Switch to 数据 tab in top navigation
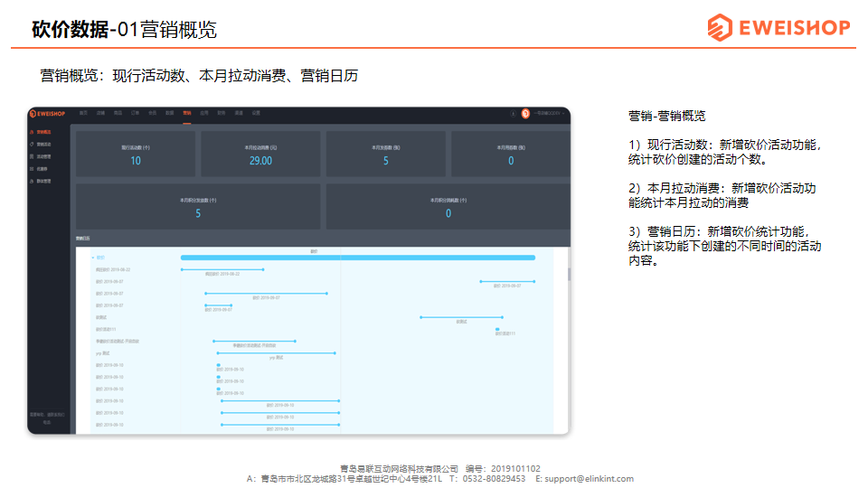The image size is (868, 488). tap(170, 113)
